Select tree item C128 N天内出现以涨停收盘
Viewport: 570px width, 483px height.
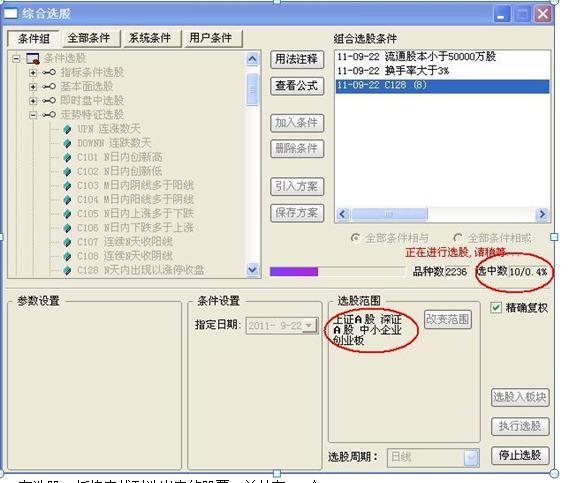[x=140, y=270]
